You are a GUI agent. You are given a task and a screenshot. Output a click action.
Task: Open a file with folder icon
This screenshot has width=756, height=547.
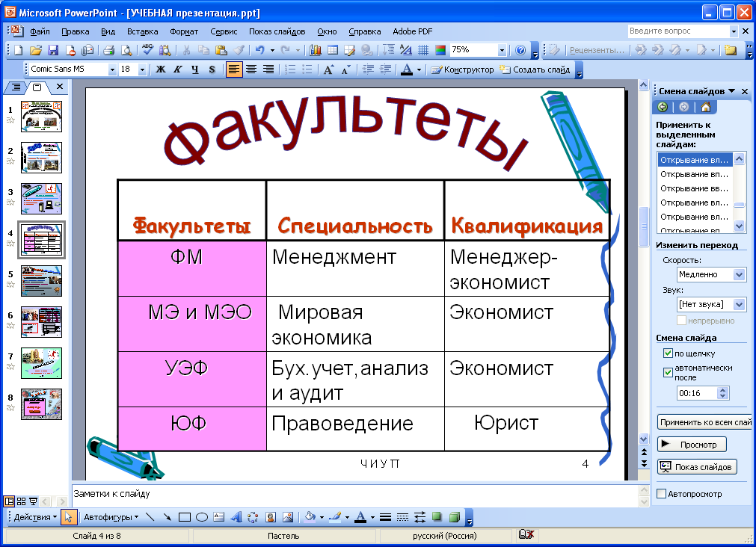(x=36, y=50)
